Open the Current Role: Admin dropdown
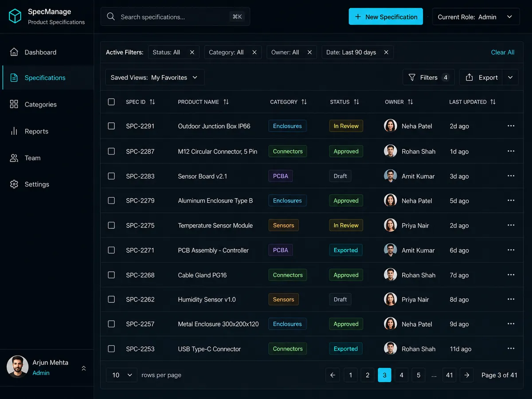532x399 pixels. [476, 17]
